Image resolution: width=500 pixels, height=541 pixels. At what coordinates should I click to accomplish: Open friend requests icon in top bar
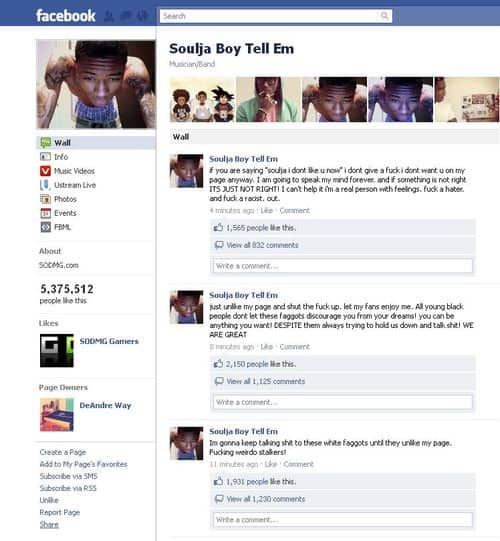click(x=109, y=16)
